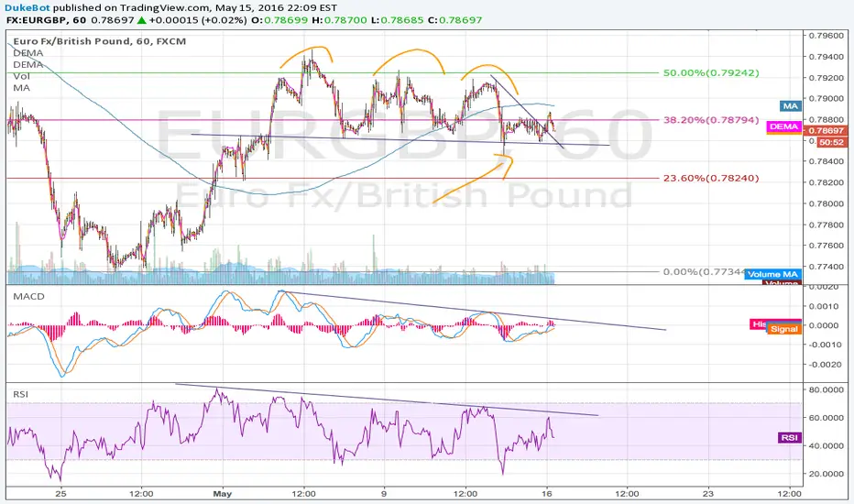
Task: Select the 0.79400 price axis value
Action: pos(826,57)
